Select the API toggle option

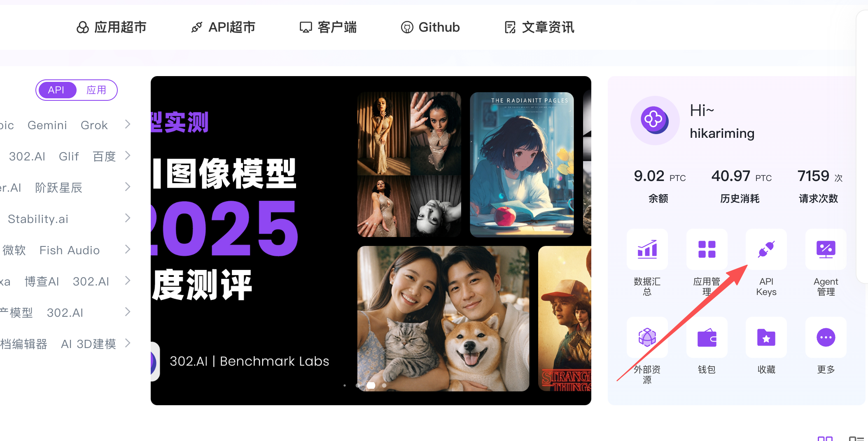(x=56, y=90)
